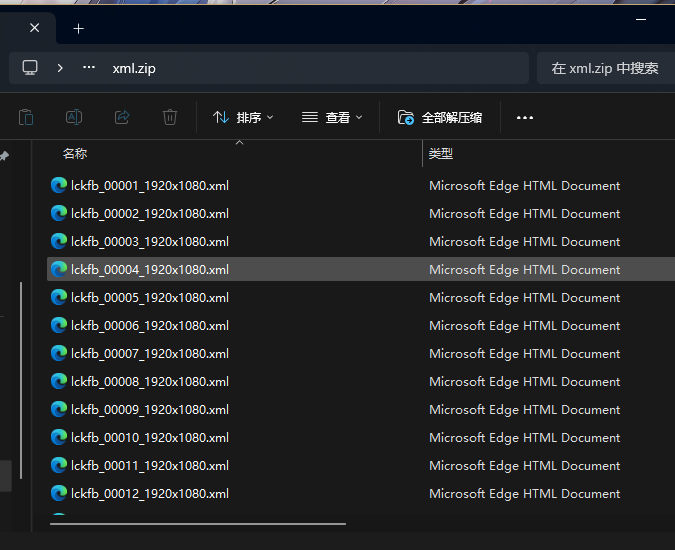This screenshot has width=675, height=550.
Task: Open the three-dot more options menu
Action: [524, 117]
